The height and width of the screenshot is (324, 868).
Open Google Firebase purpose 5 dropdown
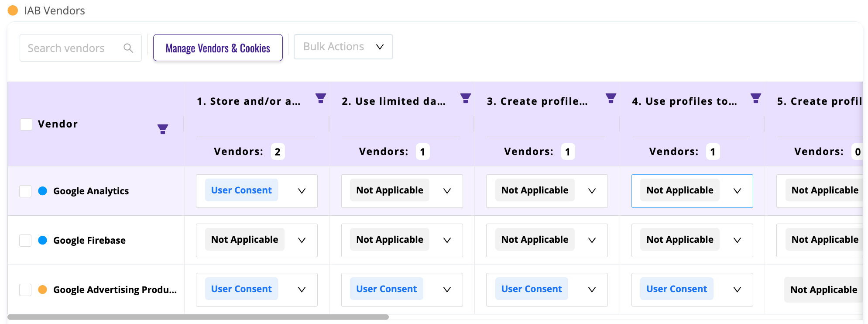pos(820,240)
